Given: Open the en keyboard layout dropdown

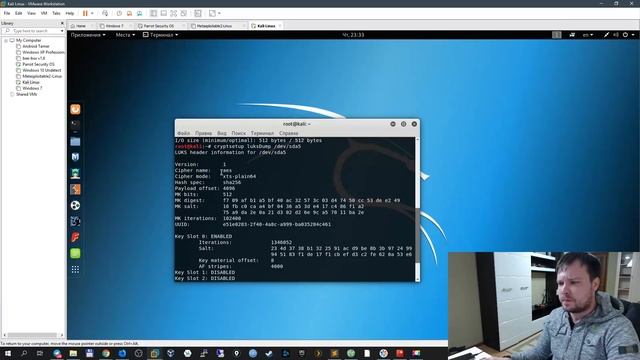Looking at the screenshot, I should click(x=588, y=35).
